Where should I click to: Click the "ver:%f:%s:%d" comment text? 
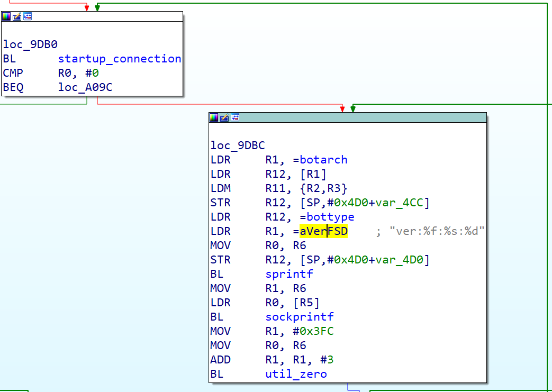[x=437, y=231]
